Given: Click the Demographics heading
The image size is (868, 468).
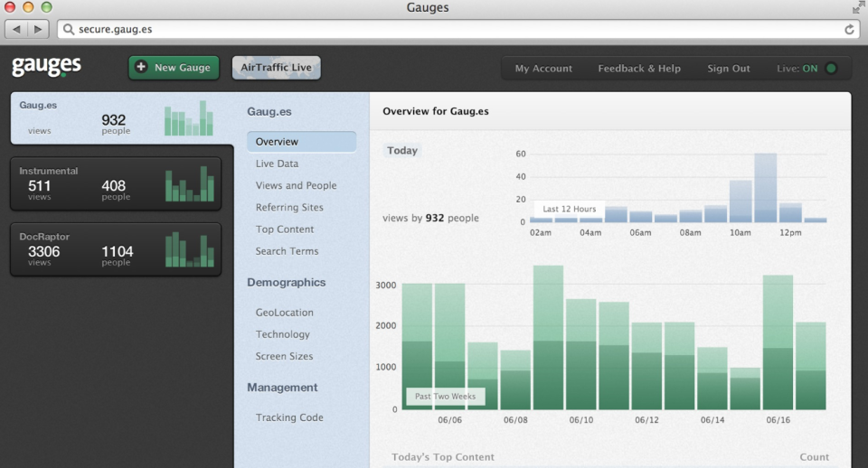Looking at the screenshot, I should point(287,283).
